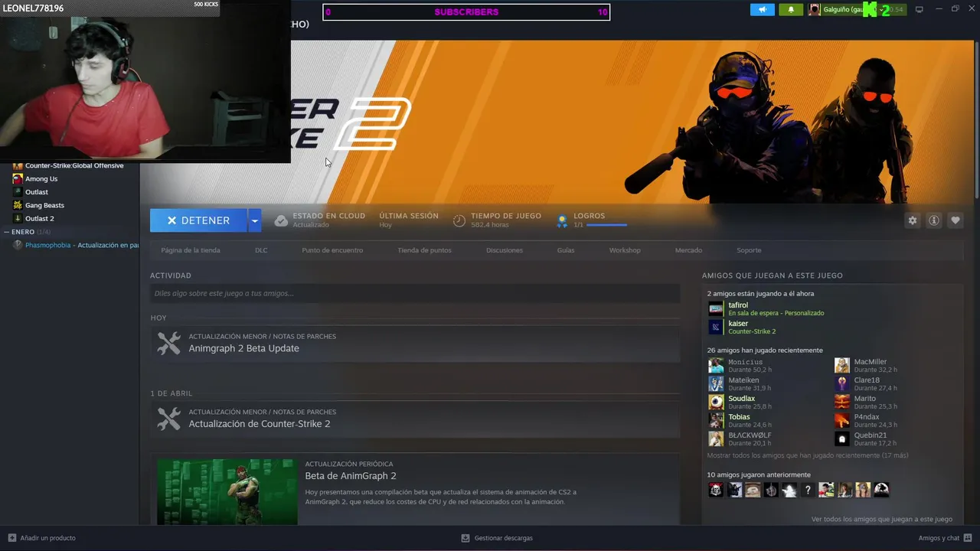Click the Among Us game icon

tap(18, 179)
